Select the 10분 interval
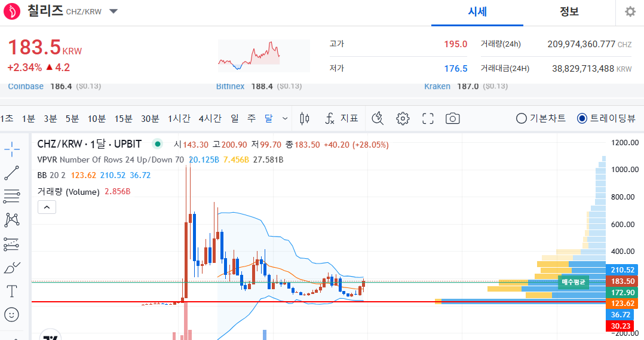This screenshot has height=340, width=644. click(97, 119)
